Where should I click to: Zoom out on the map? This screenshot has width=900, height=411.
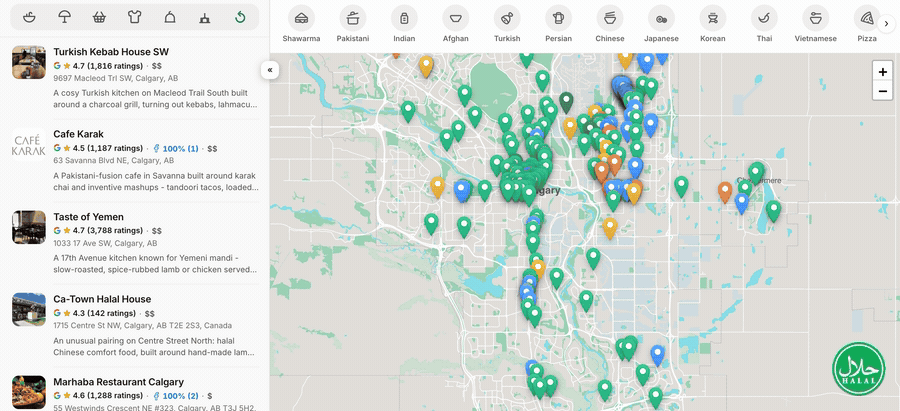point(883,91)
